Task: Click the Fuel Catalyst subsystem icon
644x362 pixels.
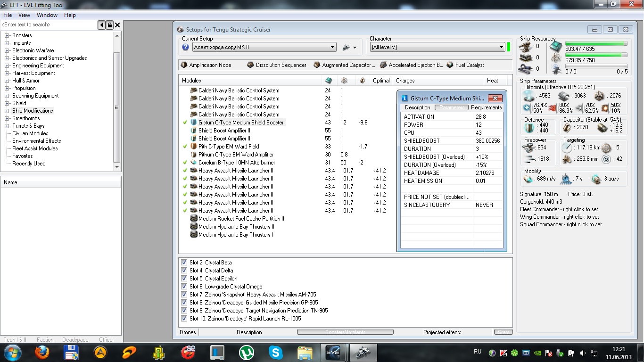Action: coord(450,65)
